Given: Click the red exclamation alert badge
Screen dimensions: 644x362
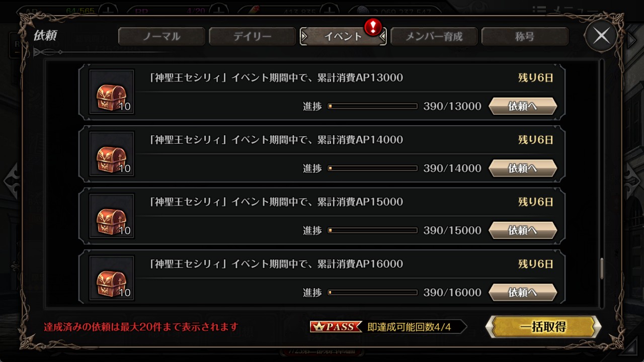Looking at the screenshot, I should click(373, 27).
